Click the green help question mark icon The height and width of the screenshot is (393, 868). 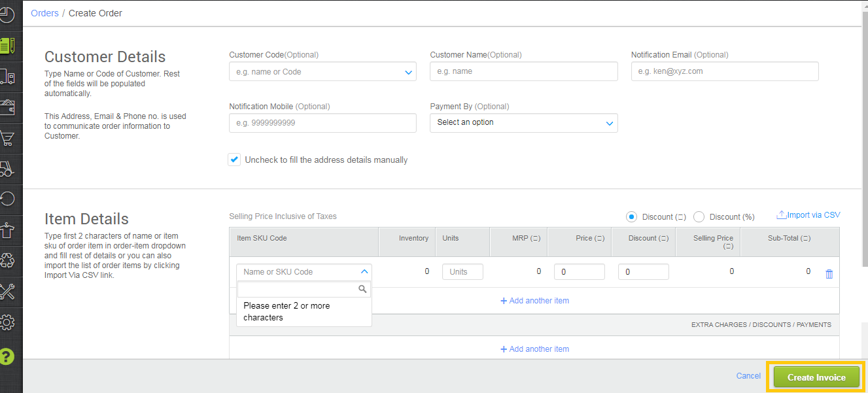7,356
